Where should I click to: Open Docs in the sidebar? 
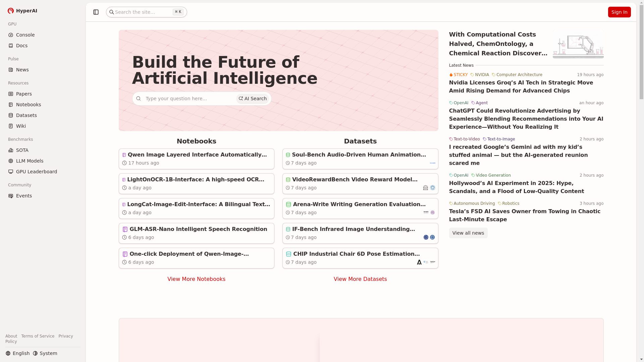pyautogui.click(x=43, y=46)
